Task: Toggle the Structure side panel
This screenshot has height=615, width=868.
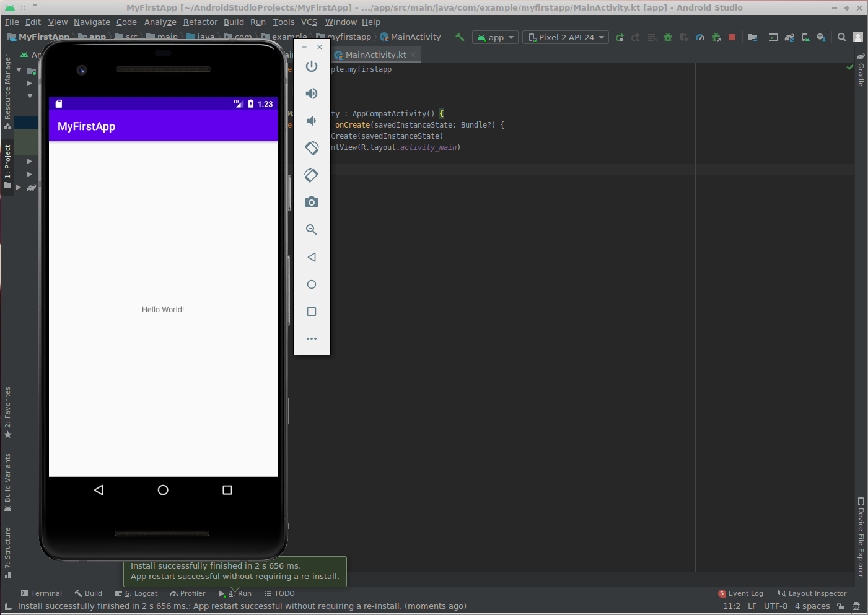Action: point(7,552)
